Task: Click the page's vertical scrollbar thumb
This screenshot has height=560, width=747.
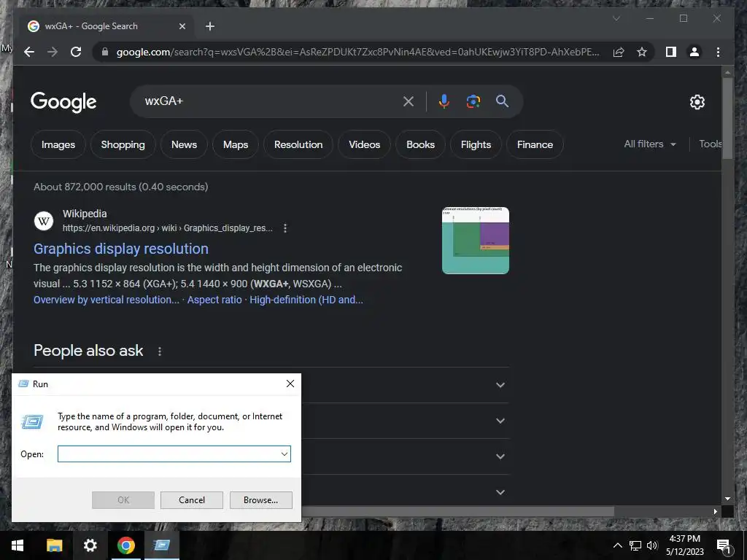Action: [727, 118]
